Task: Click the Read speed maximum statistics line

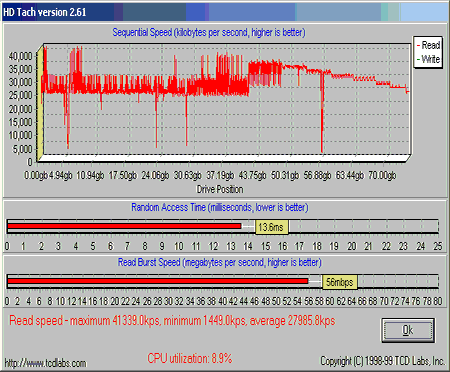Action: pos(172,321)
